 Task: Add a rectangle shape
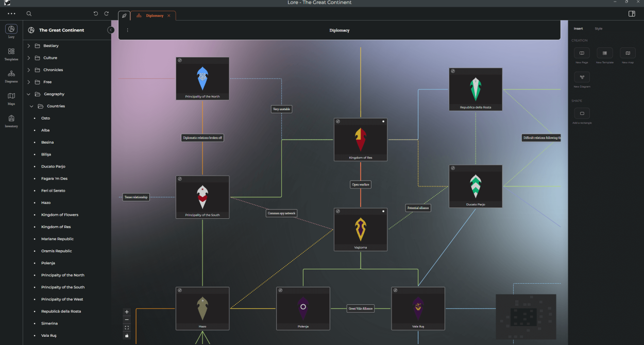pyautogui.click(x=582, y=113)
